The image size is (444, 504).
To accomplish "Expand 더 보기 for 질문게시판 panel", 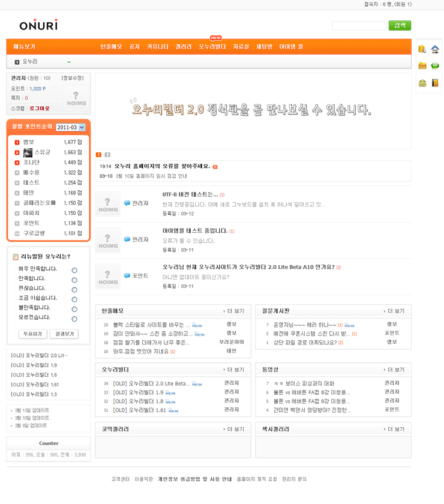I will [394, 311].
